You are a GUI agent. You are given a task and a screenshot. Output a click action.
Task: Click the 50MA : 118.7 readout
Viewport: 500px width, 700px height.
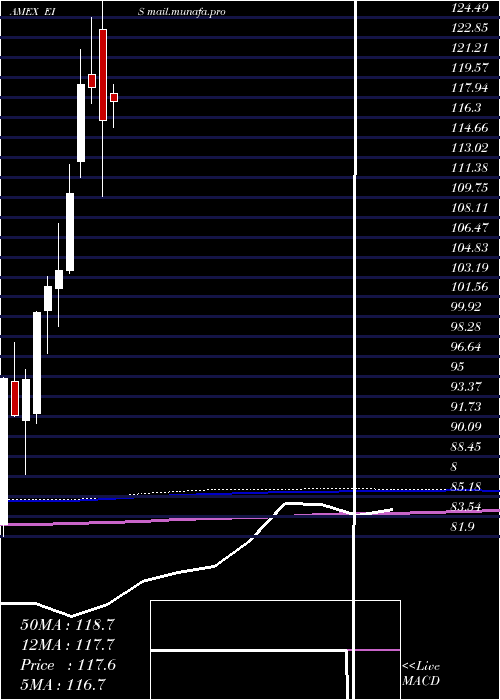68,625
